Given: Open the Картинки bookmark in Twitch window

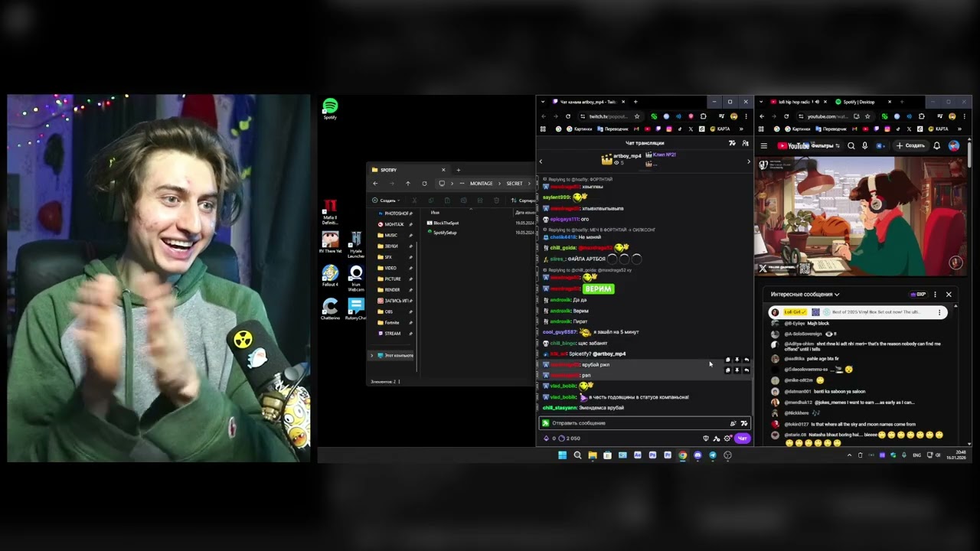Looking at the screenshot, I should click(578, 129).
